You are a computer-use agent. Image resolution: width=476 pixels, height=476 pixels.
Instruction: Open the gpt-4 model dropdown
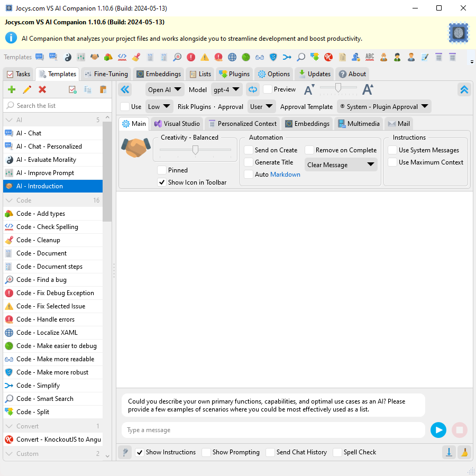pyautogui.click(x=226, y=89)
